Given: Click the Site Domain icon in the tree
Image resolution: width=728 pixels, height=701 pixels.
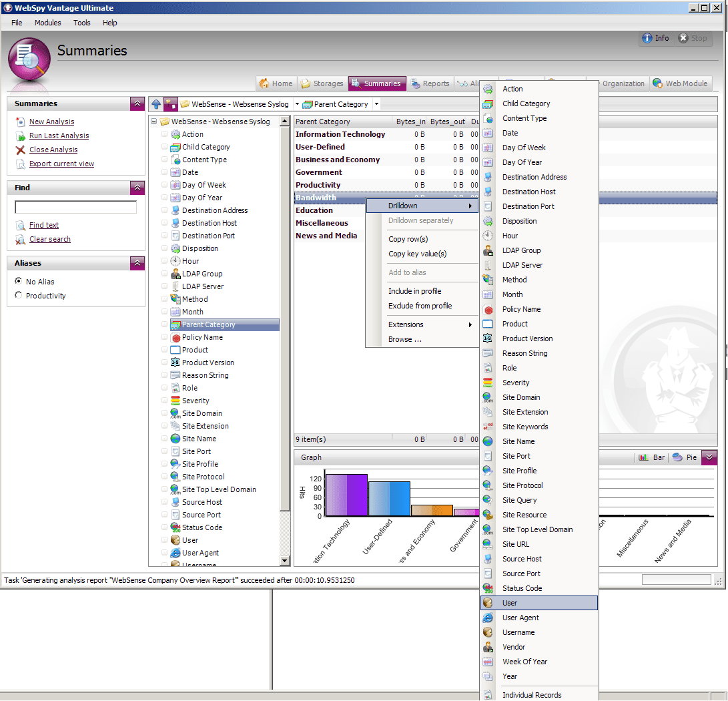Looking at the screenshot, I should [x=175, y=413].
